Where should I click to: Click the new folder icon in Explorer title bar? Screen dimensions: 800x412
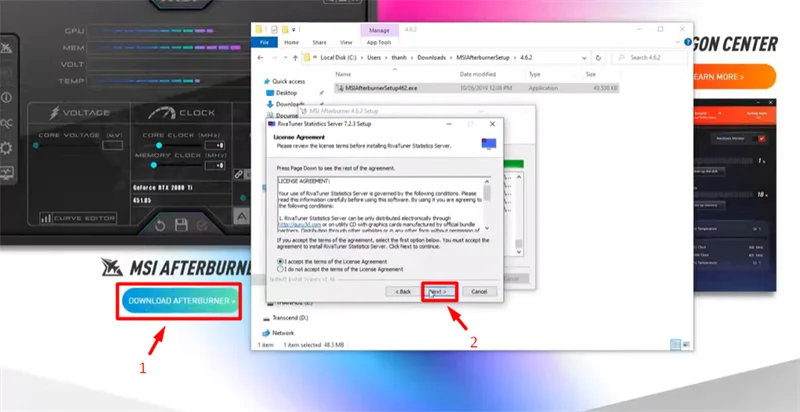[x=285, y=30]
